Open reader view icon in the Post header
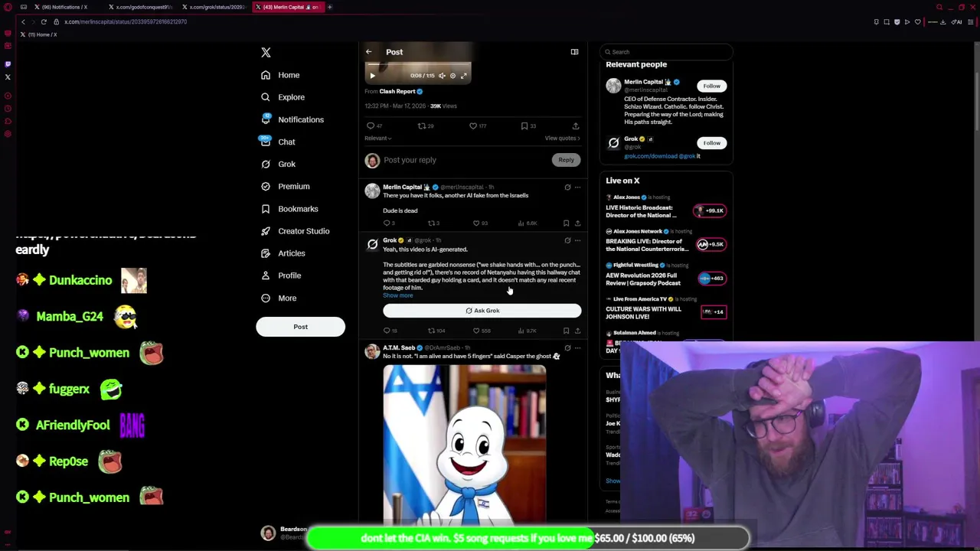The height and width of the screenshot is (551, 980). pos(574,52)
